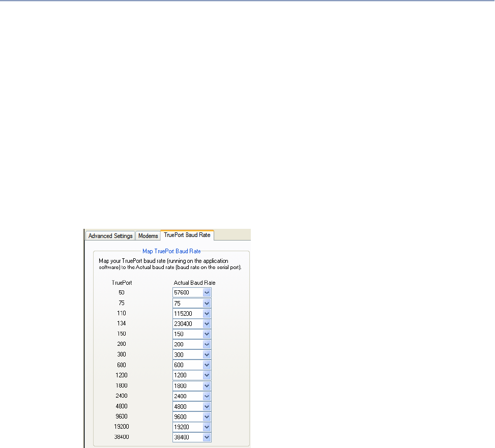Open the dropdown for TruePort 9600

(207, 417)
